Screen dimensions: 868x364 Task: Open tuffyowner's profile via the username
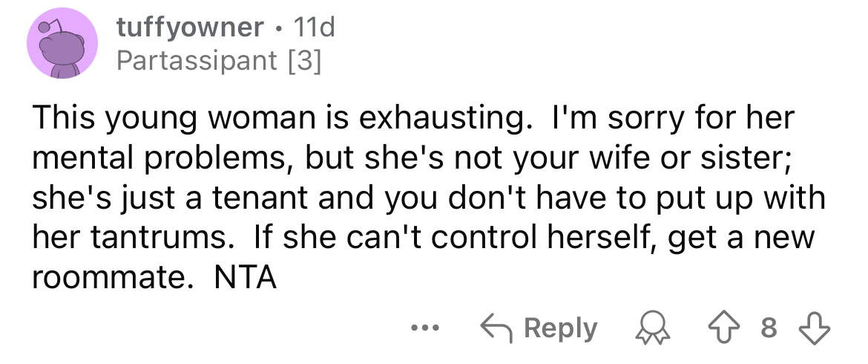[x=190, y=28]
